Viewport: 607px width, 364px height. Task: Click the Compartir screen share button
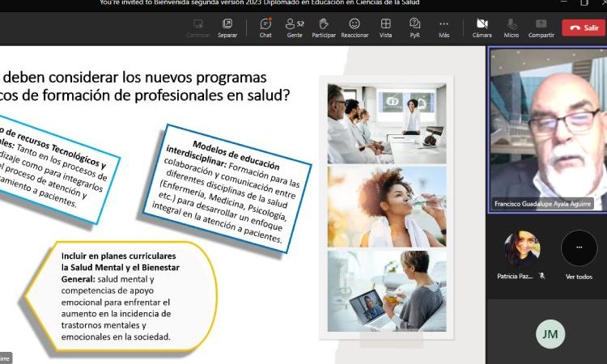click(x=541, y=28)
